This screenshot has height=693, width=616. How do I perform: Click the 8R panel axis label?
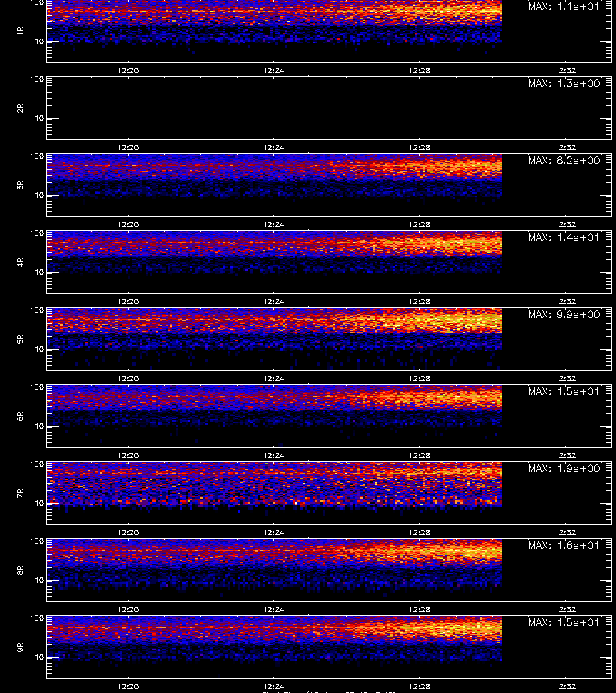tap(20, 571)
